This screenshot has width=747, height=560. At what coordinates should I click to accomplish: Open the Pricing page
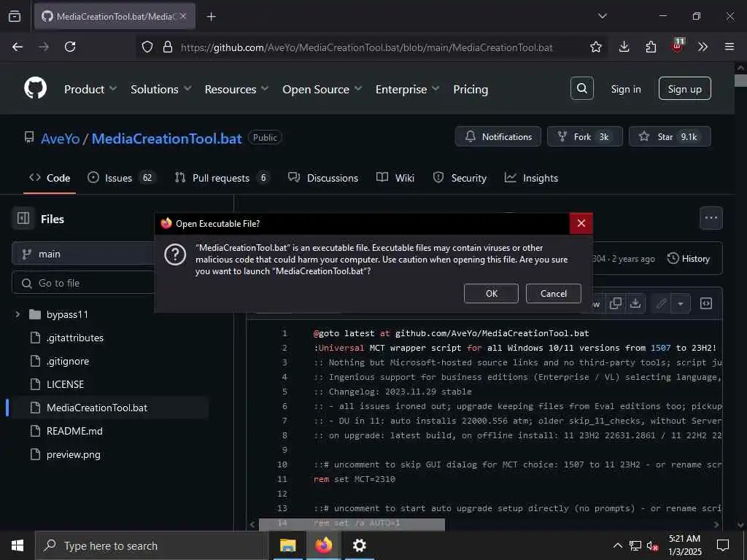tap(471, 89)
